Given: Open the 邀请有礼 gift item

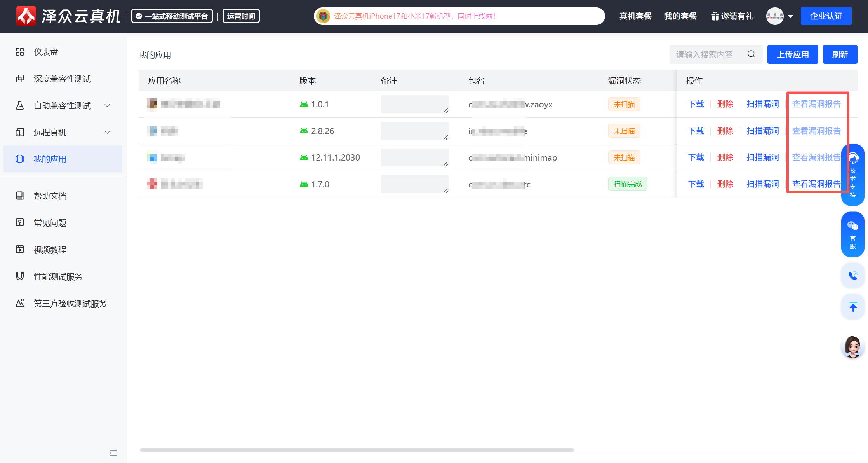Looking at the screenshot, I should (732, 16).
